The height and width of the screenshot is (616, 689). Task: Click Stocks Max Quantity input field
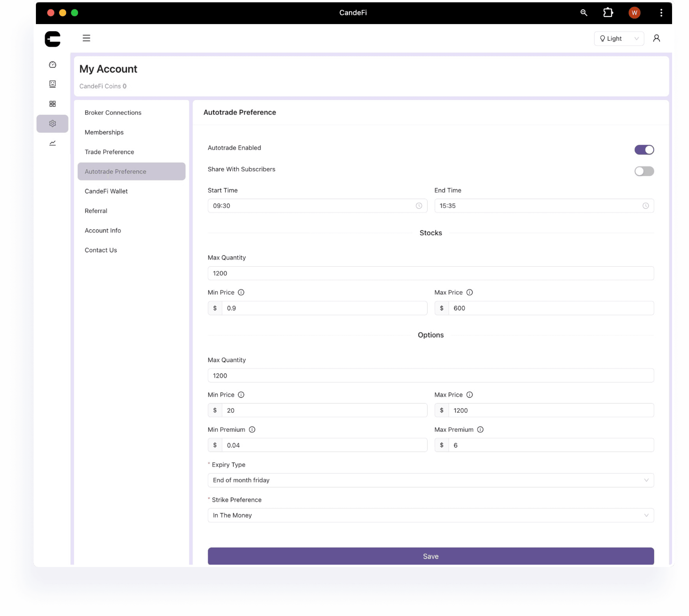(431, 273)
